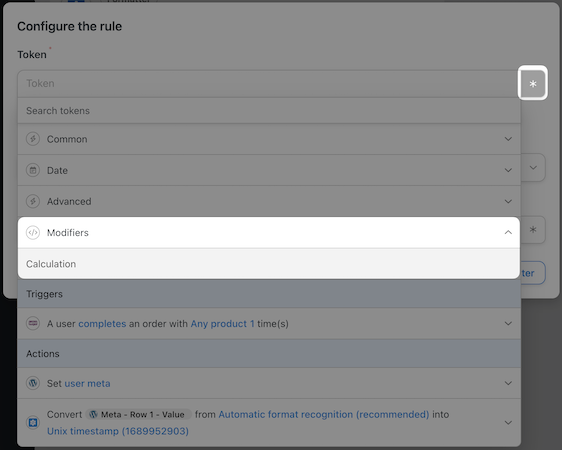Click the highlighted asterisk token button
Image resolution: width=562 pixels, height=450 pixels.
pyautogui.click(x=533, y=83)
